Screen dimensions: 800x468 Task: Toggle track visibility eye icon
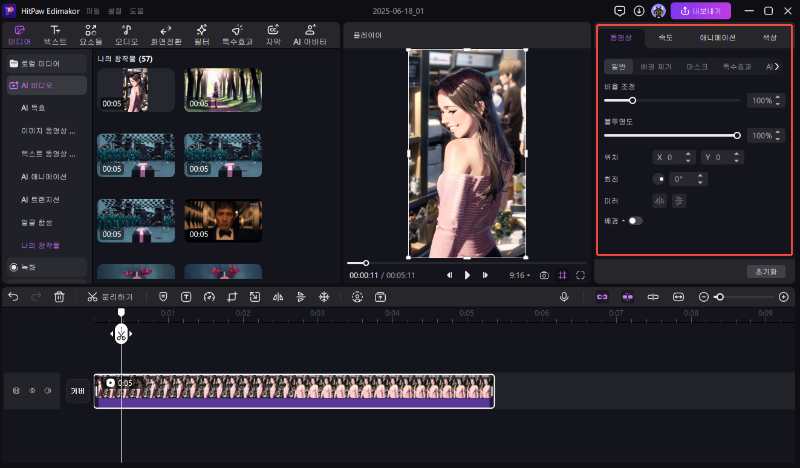pyautogui.click(x=31, y=391)
